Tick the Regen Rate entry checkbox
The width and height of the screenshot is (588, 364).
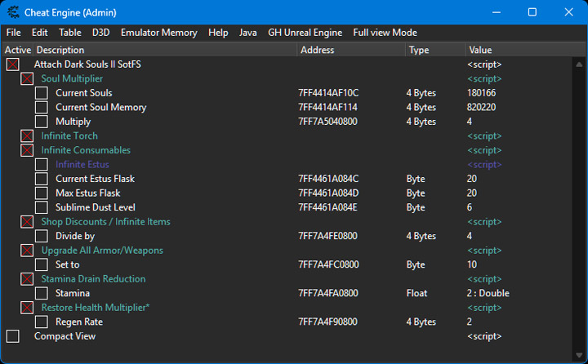(x=42, y=322)
